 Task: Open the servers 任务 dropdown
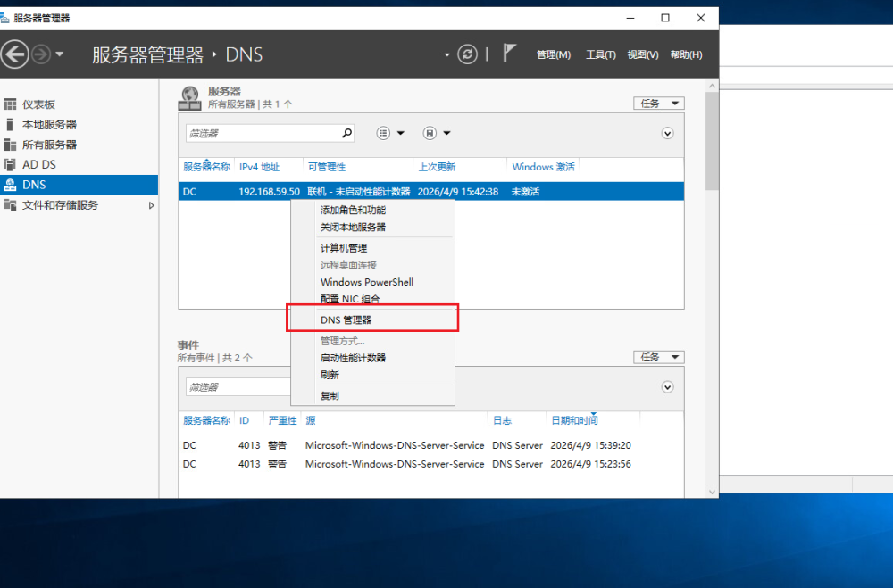[x=658, y=104]
